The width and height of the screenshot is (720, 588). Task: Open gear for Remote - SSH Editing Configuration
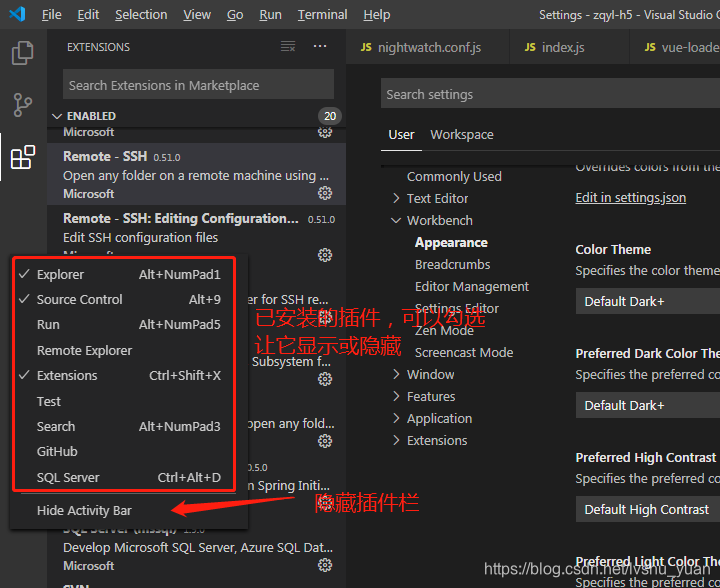point(325,255)
